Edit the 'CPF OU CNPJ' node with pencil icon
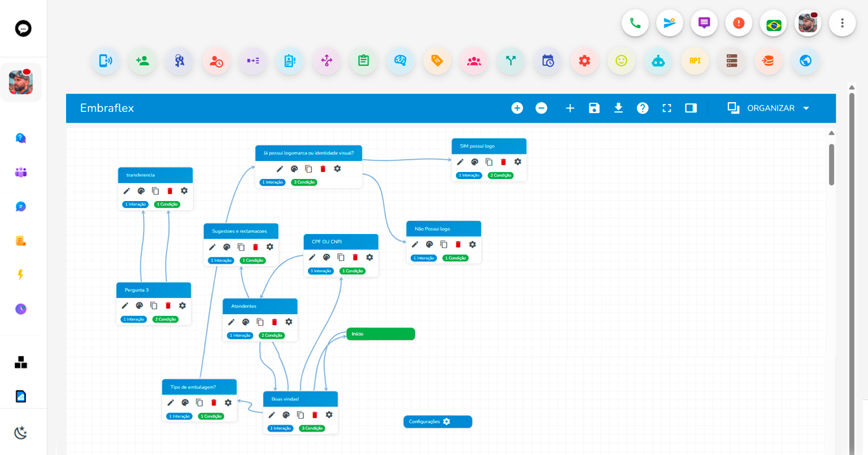This screenshot has height=455, width=868. (x=312, y=257)
